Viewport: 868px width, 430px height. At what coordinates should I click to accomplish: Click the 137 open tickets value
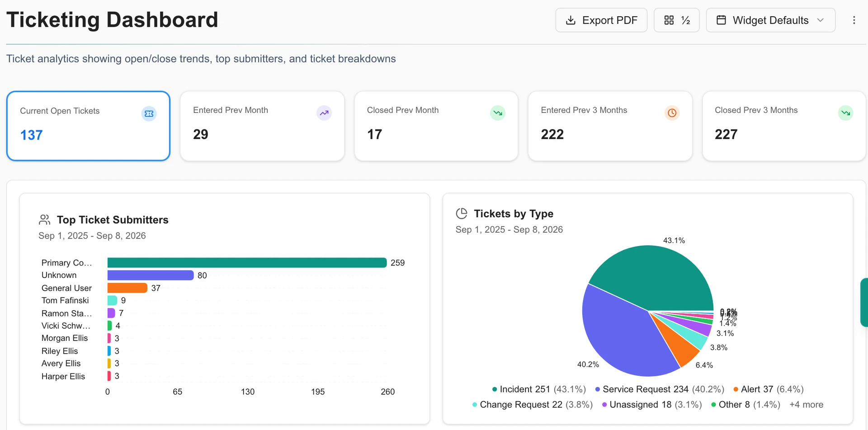(31, 135)
